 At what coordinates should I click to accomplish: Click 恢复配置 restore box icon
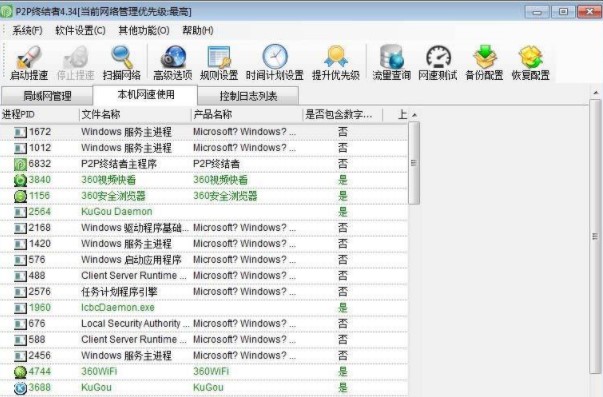(x=531, y=57)
